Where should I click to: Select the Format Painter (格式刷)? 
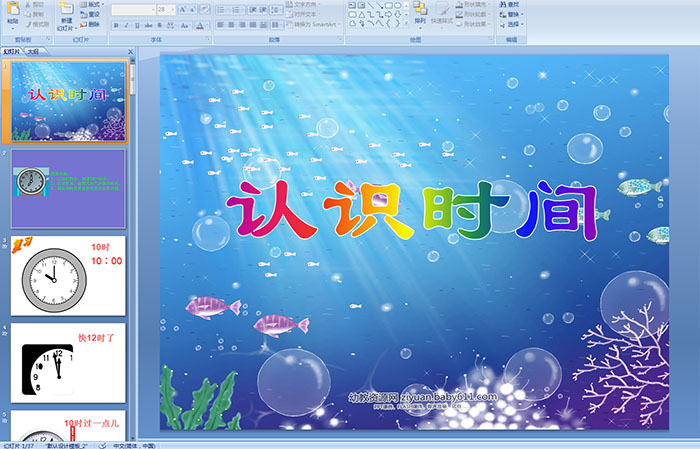(x=38, y=24)
